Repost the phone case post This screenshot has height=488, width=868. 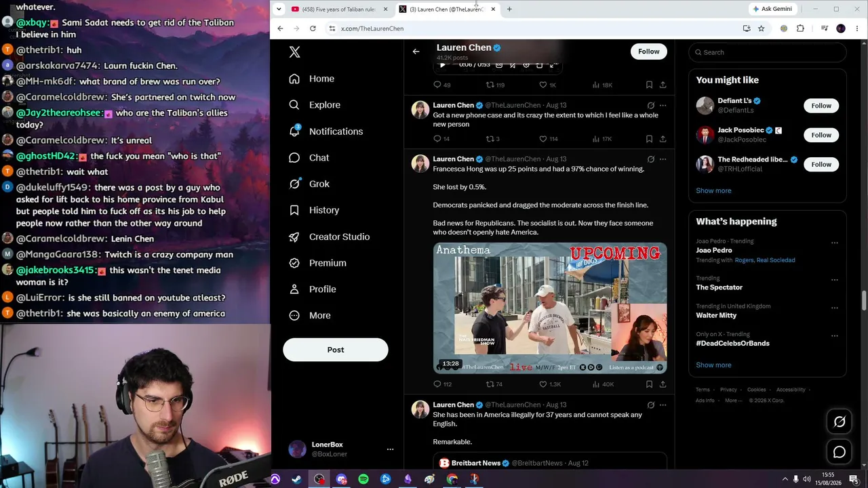click(490, 139)
